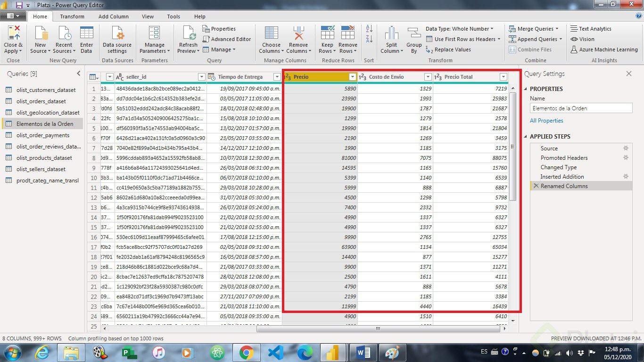This screenshot has height=362, width=644.
Task: Switch to the Tools tab
Action: coord(173,16)
